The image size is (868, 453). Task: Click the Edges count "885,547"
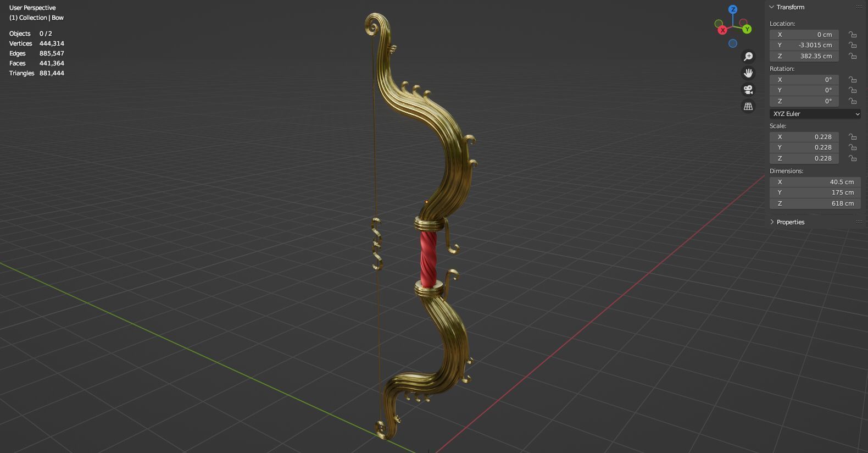tap(52, 53)
